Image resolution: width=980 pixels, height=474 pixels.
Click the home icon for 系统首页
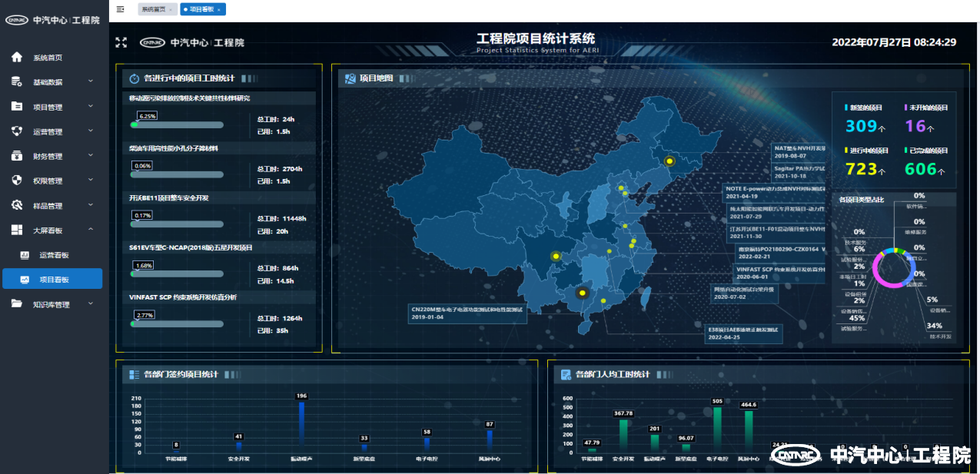(17, 58)
